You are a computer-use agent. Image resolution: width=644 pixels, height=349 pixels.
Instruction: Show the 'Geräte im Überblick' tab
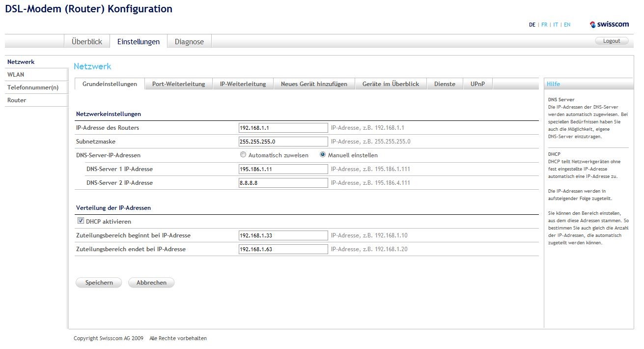tap(391, 84)
